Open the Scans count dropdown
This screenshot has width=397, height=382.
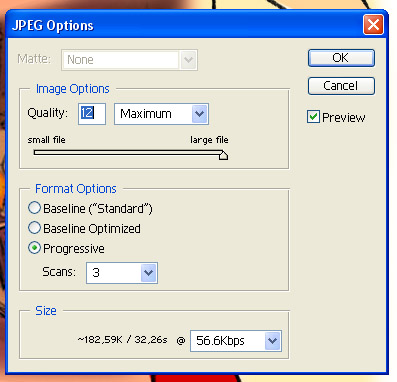(x=122, y=273)
